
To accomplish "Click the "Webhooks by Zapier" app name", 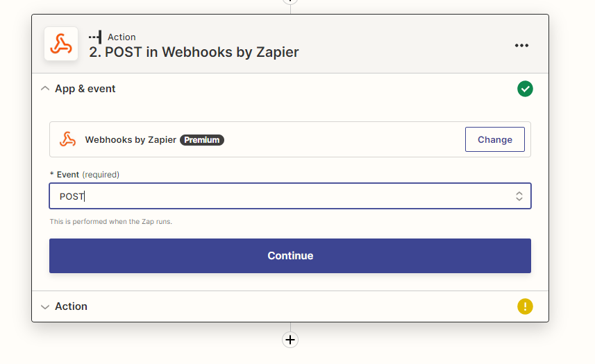I will click(x=131, y=140).
